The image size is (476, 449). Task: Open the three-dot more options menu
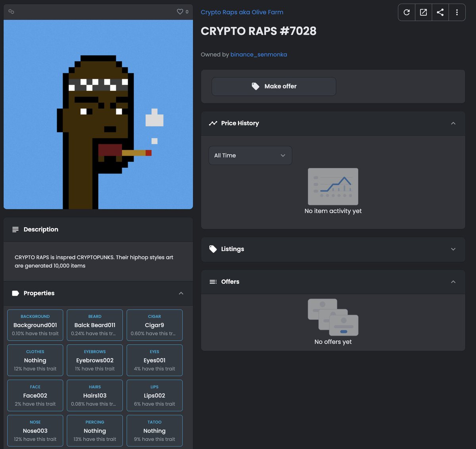click(457, 12)
